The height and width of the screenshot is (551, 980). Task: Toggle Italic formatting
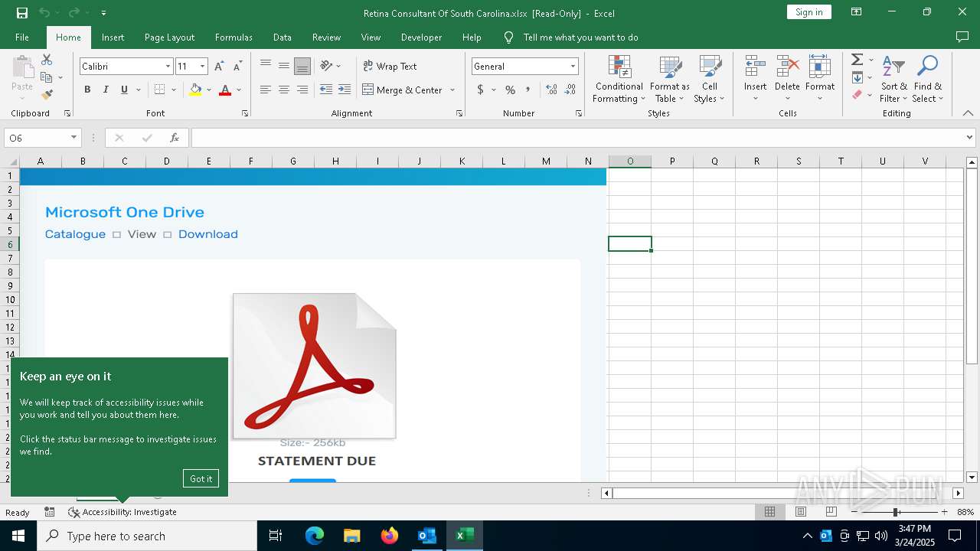(106, 90)
